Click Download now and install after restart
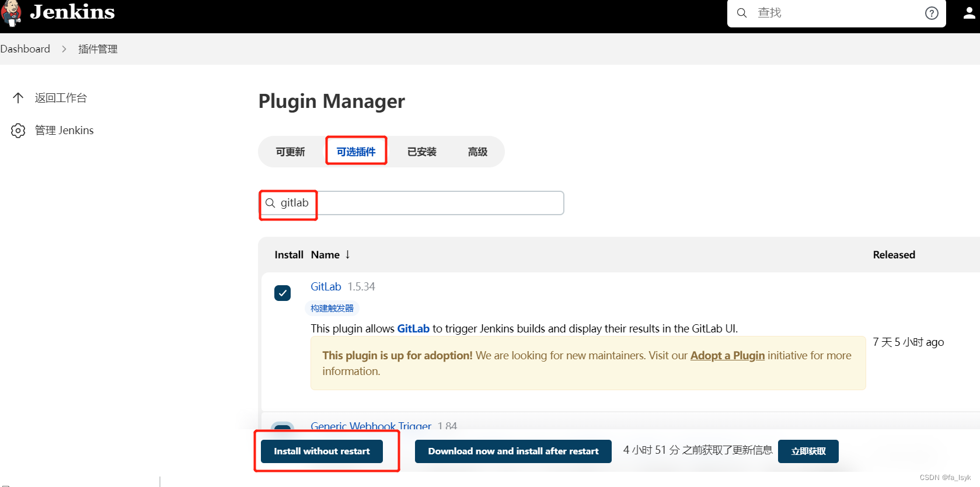The image size is (980, 487). 513,451
